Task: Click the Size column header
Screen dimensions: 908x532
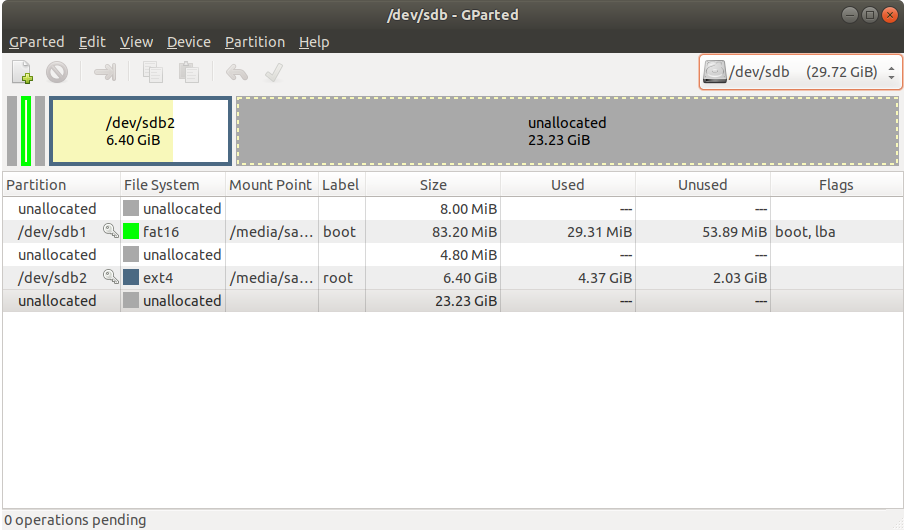Action: coord(433,185)
